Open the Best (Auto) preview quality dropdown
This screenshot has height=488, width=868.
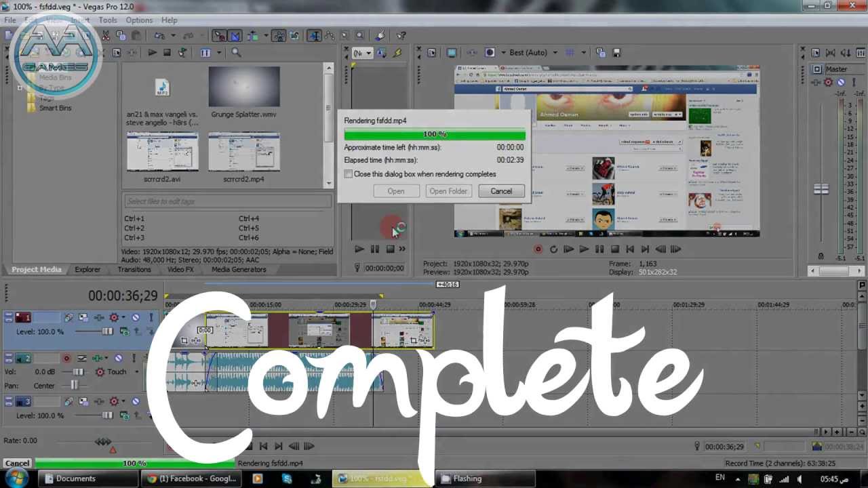tap(555, 52)
